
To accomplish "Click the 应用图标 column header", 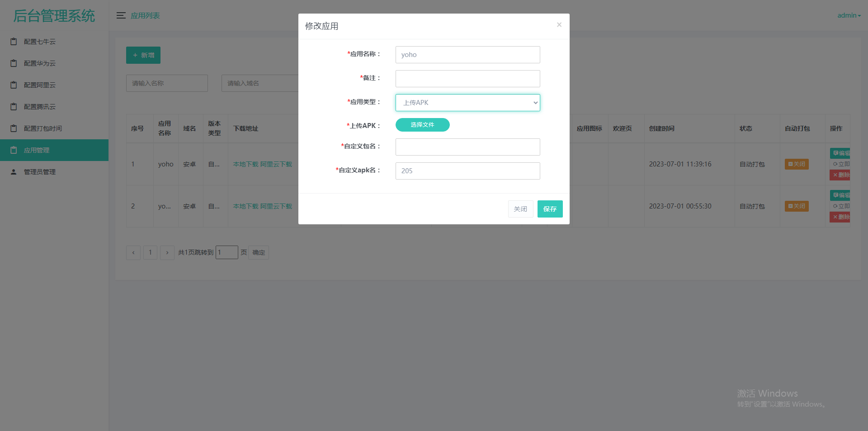I will 590,128.
